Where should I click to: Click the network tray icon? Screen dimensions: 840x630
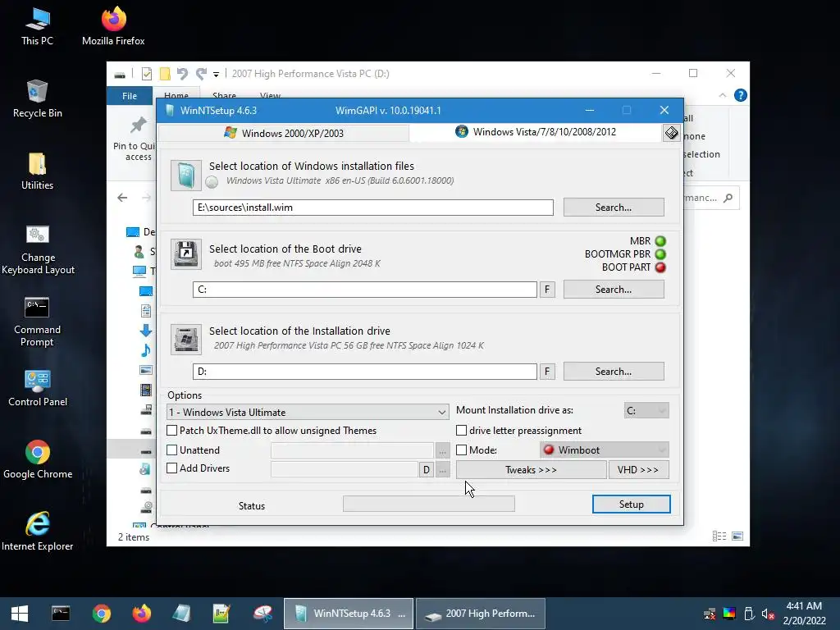point(710,614)
